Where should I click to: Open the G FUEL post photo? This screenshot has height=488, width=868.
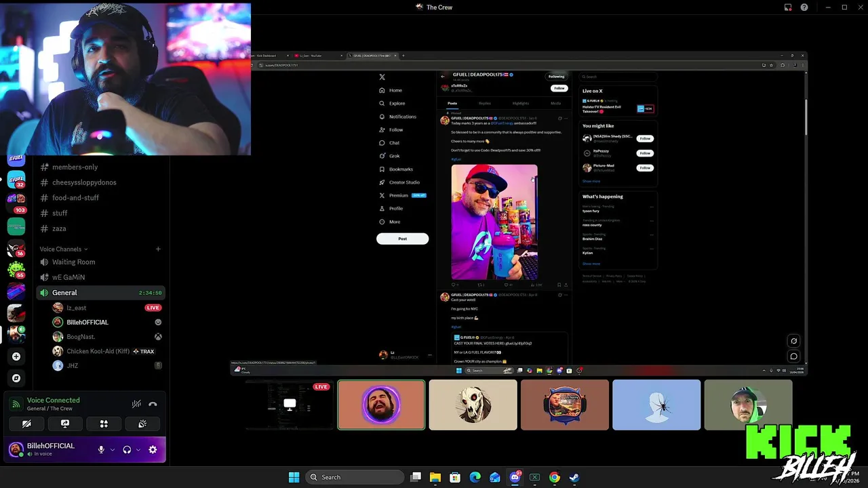(x=494, y=222)
